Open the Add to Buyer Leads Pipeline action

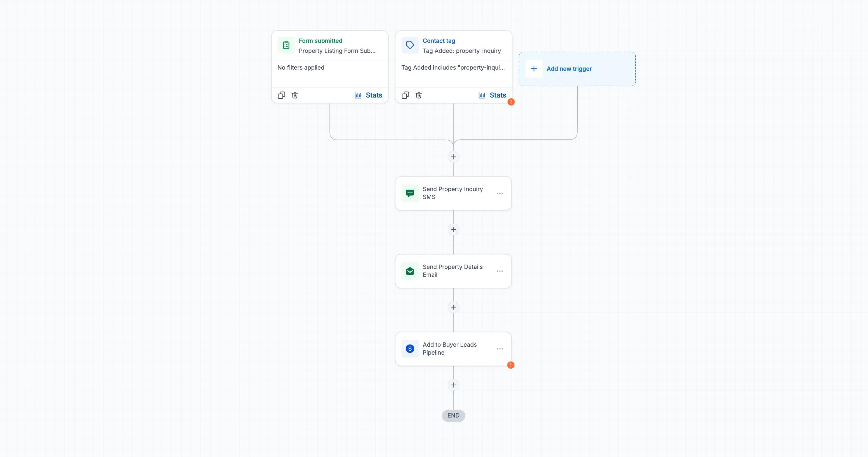(453, 349)
